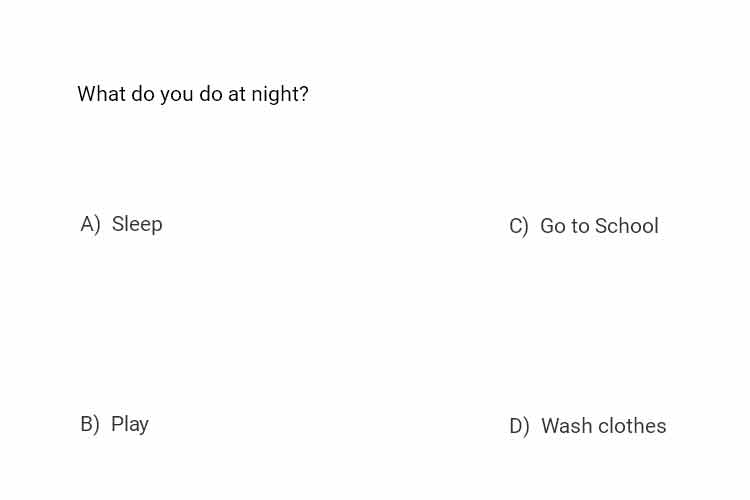Click the word "Play"
This screenshot has width=750, height=500.
130,425
